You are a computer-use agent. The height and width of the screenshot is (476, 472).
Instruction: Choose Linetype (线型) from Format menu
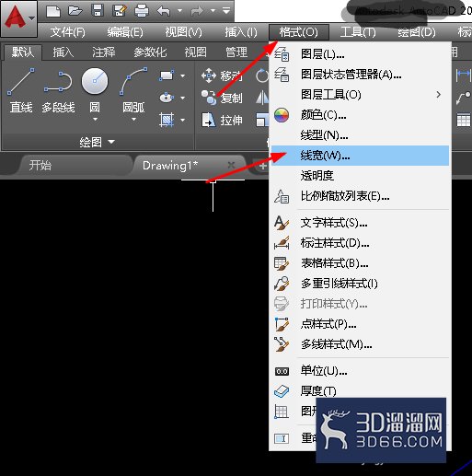[360, 135]
